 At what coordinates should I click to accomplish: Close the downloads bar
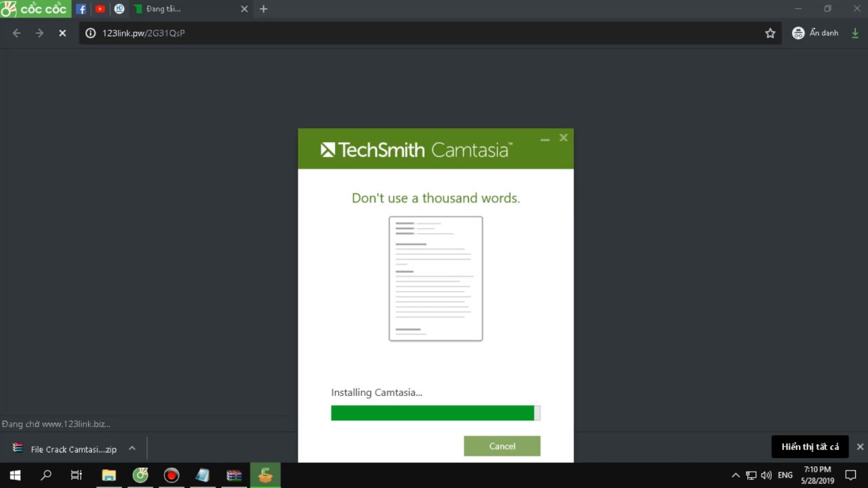pos(860,447)
